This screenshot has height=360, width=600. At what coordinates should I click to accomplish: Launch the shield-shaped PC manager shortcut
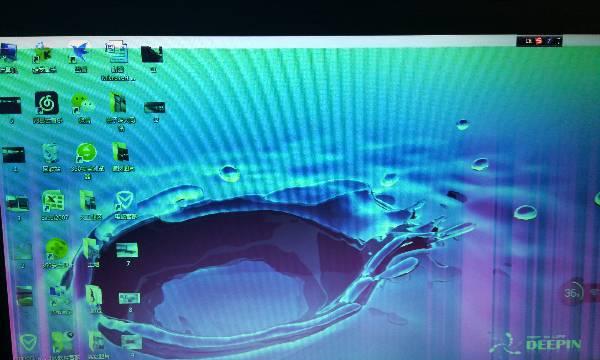point(124,200)
